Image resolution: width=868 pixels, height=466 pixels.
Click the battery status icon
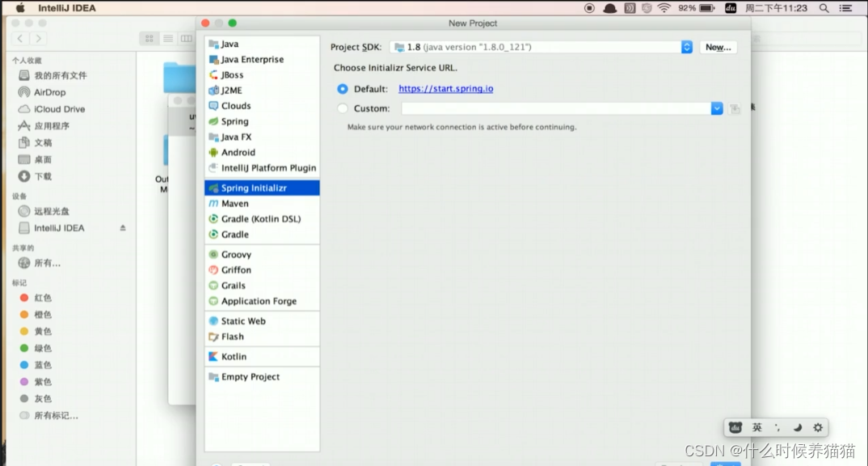pyautogui.click(x=706, y=8)
